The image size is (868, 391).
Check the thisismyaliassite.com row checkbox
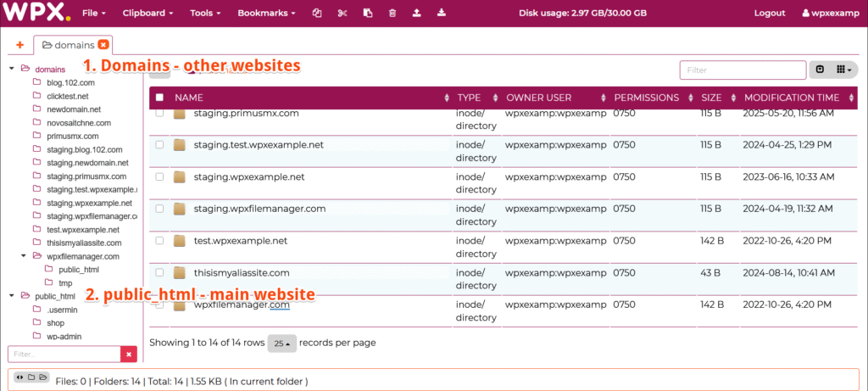click(x=159, y=272)
